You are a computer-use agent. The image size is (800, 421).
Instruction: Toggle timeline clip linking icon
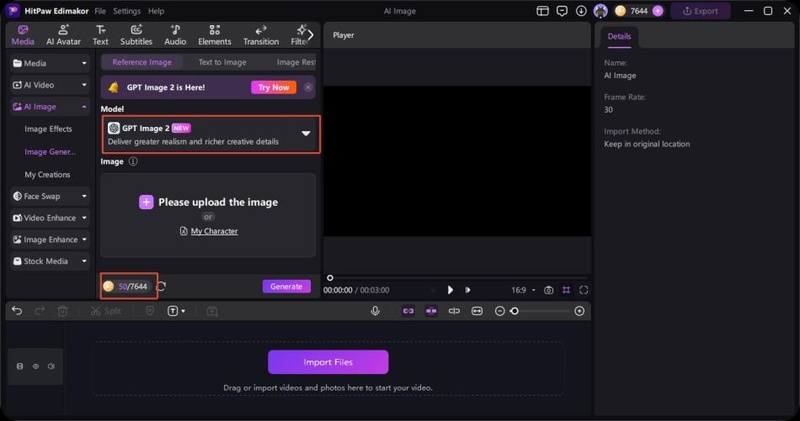pos(408,311)
